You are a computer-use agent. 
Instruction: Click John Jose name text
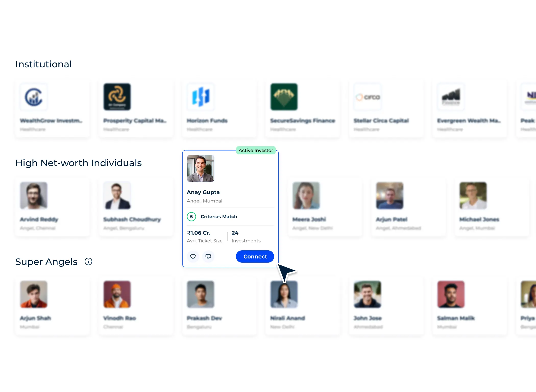(x=368, y=318)
